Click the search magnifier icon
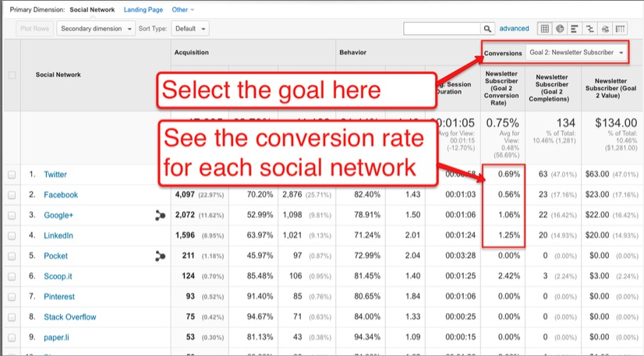Image resolution: width=644 pixels, height=356 pixels. (487, 29)
